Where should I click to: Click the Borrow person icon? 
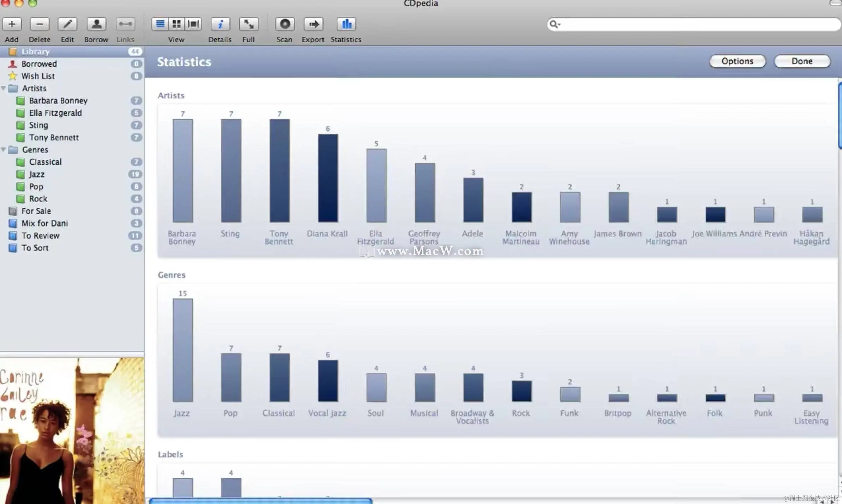tap(96, 24)
